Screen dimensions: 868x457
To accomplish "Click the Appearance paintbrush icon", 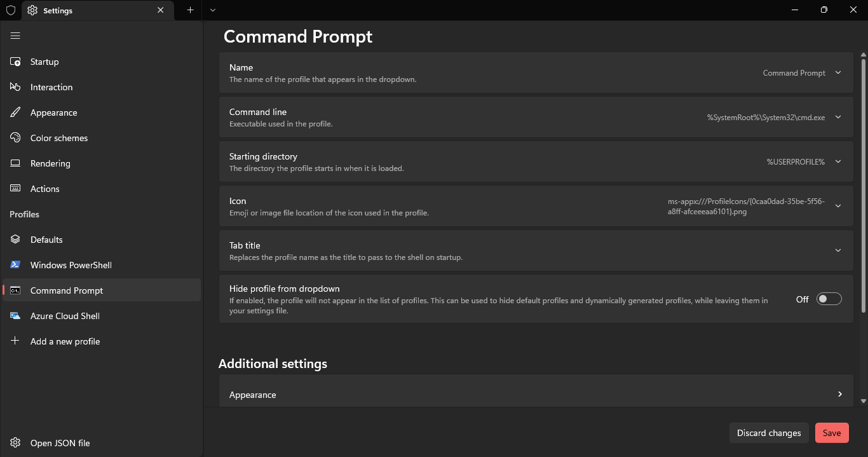I will point(15,113).
